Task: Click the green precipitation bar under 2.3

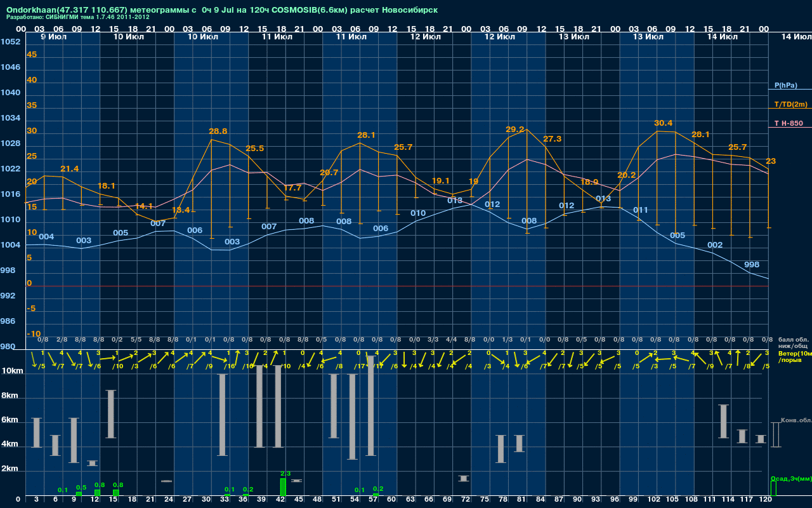Action: 283,487
